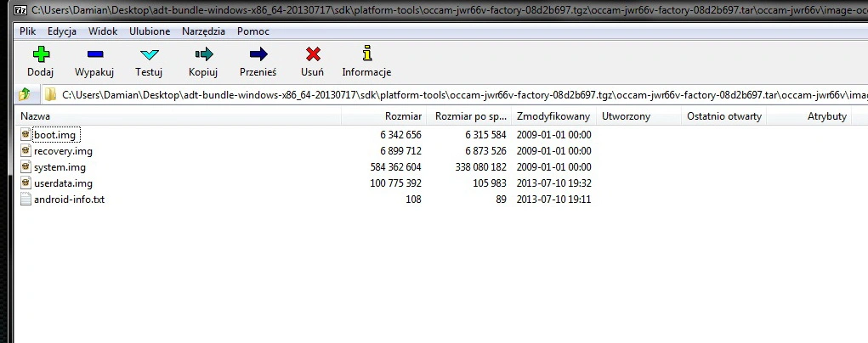Sort by the Zmodyfikowany column header
Screen dimensions: 868x343
(x=553, y=116)
